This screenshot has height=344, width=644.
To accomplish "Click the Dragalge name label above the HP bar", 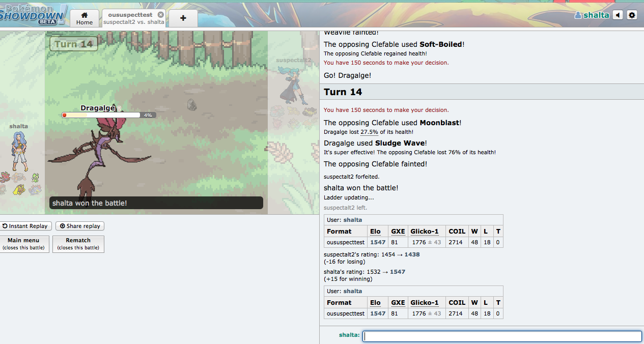I will 98,108.
